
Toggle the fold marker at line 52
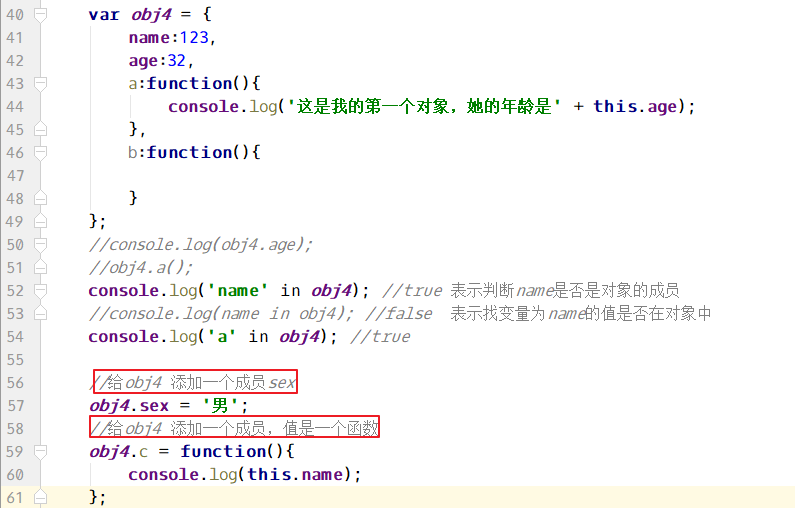[x=41, y=291]
